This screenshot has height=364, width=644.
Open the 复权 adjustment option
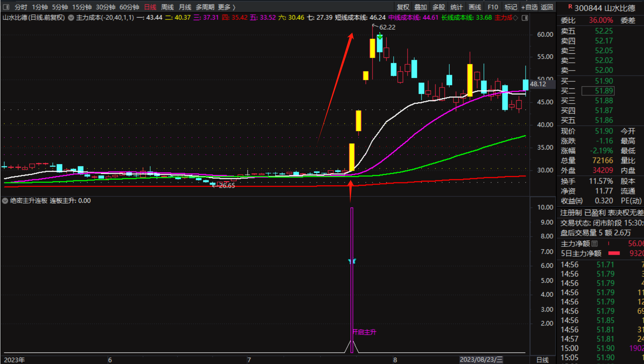(403, 7)
